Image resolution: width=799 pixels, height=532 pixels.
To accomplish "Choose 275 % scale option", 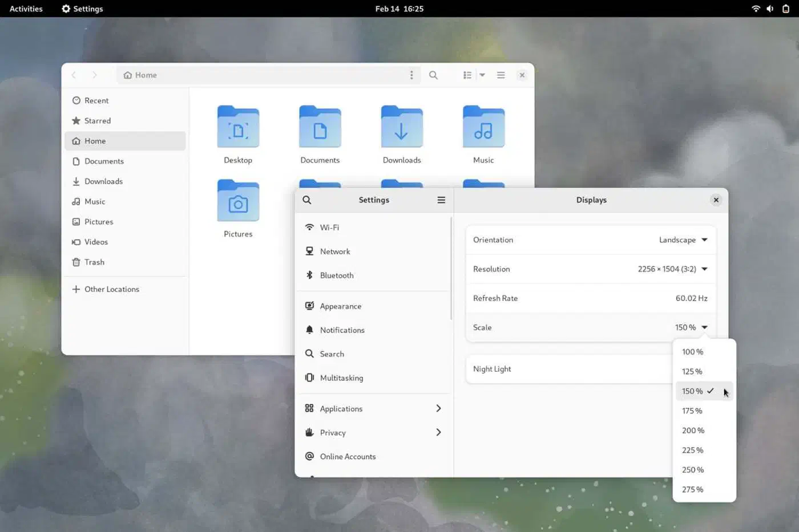I will (704, 490).
